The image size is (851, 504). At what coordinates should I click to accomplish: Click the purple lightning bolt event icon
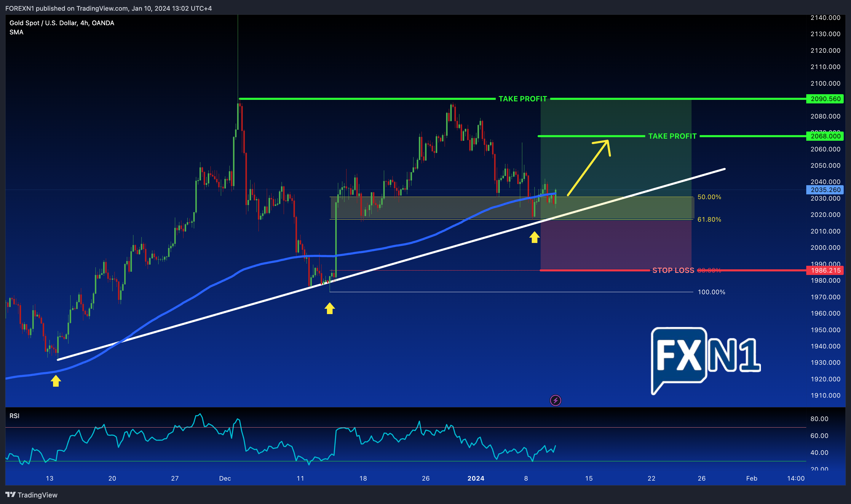[x=555, y=400]
